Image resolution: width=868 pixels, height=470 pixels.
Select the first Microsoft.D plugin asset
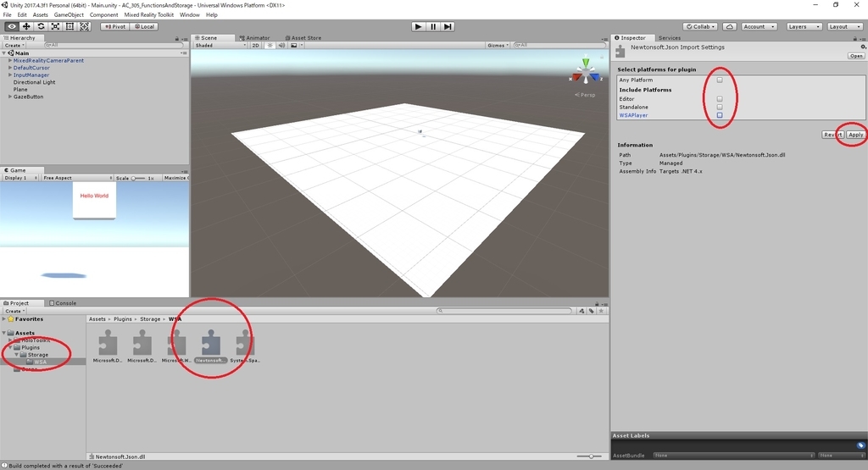108,346
